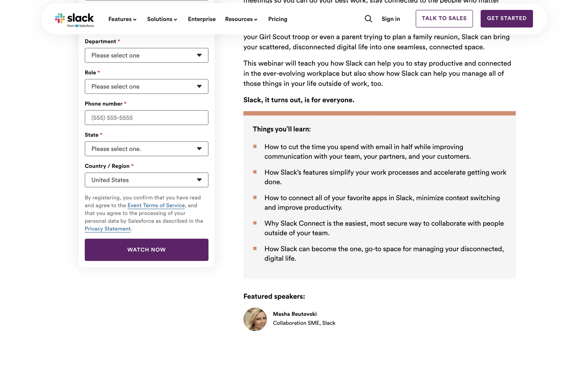Viewport: 588px width, 368px height.
Task: Open the search magnifier icon
Action: (368, 19)
